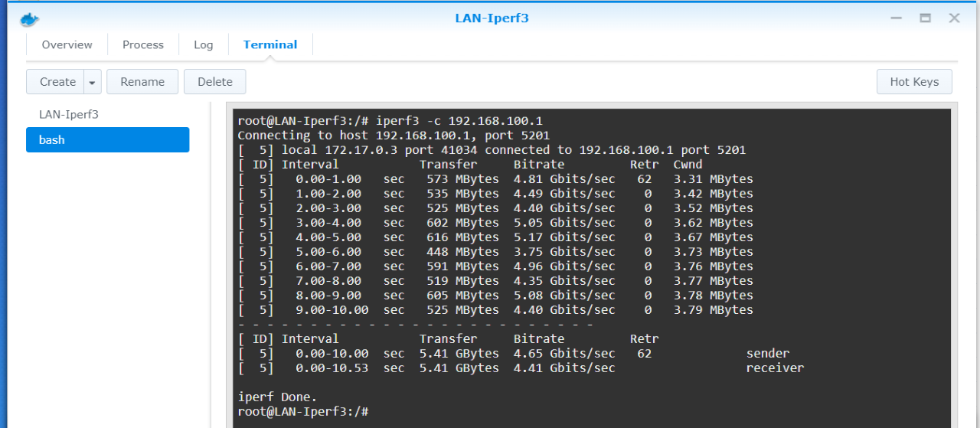Minimize the LAN-Iperf3 window
This screenshot has height=428, width=980.
click(x=897, y=18)
